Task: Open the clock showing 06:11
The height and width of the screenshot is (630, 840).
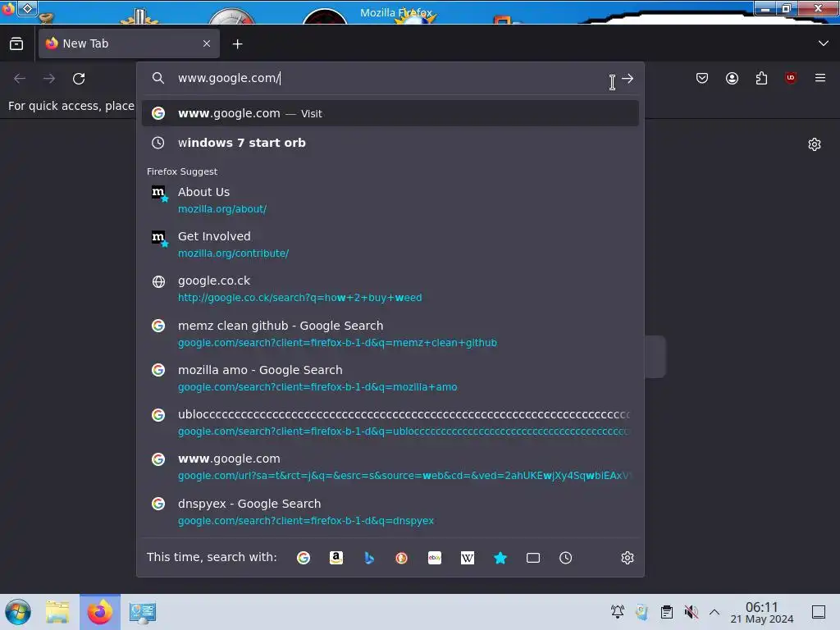Action: coord(762,612)
